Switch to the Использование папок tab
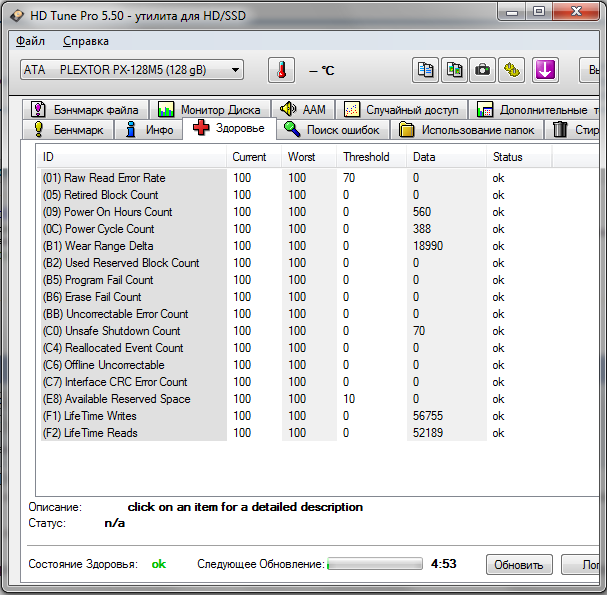607x595 pixels. [467, 130]
